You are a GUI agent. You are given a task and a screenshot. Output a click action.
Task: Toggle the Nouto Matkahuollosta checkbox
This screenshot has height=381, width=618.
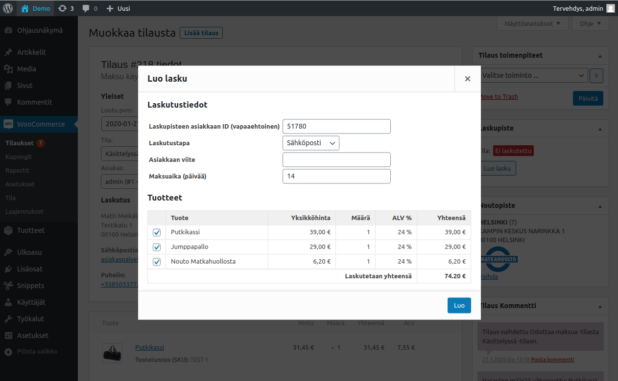click(156, 262)
